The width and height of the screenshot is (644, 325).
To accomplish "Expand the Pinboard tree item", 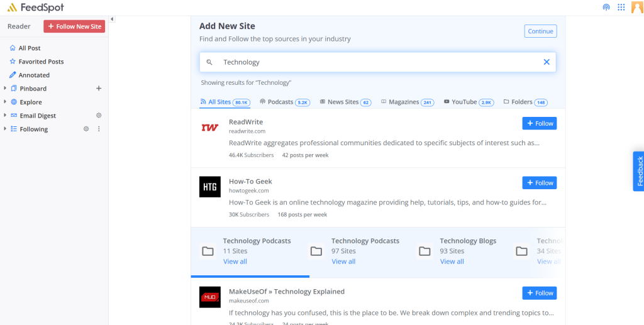I will pos(5,89).
